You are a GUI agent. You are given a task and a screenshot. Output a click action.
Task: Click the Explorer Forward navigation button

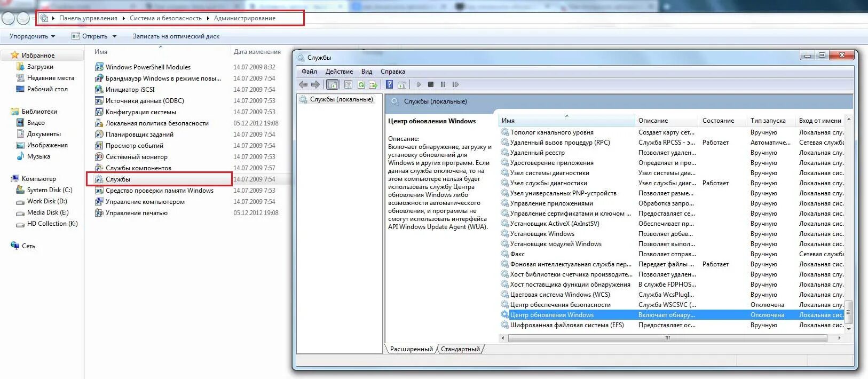(x=23, y=18)
